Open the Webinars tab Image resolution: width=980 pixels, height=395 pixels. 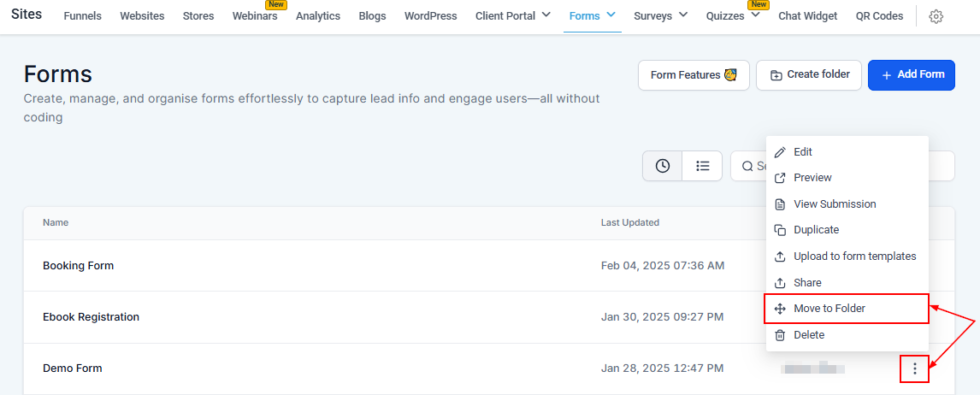pyautogui.click(x=255, y=16)
